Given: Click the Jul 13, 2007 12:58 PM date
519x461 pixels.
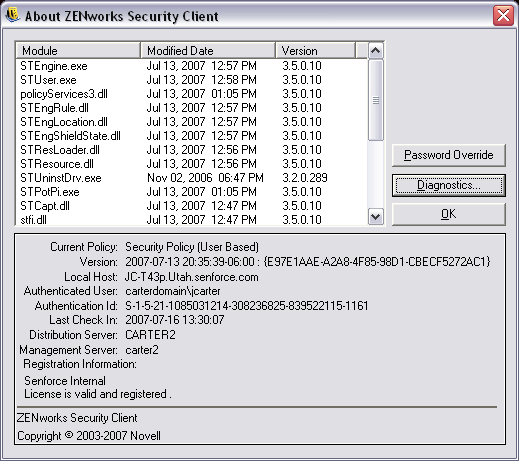Looking at the screenshot, I should [x=202, y=80].
